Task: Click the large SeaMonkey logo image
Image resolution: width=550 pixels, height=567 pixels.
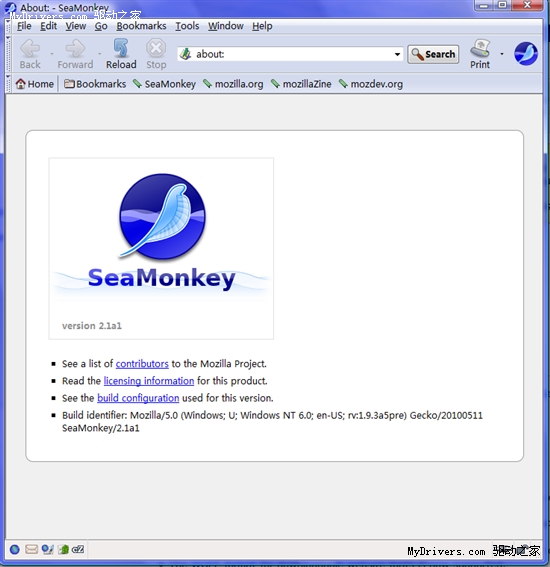Action: click(x=161, y=248)
